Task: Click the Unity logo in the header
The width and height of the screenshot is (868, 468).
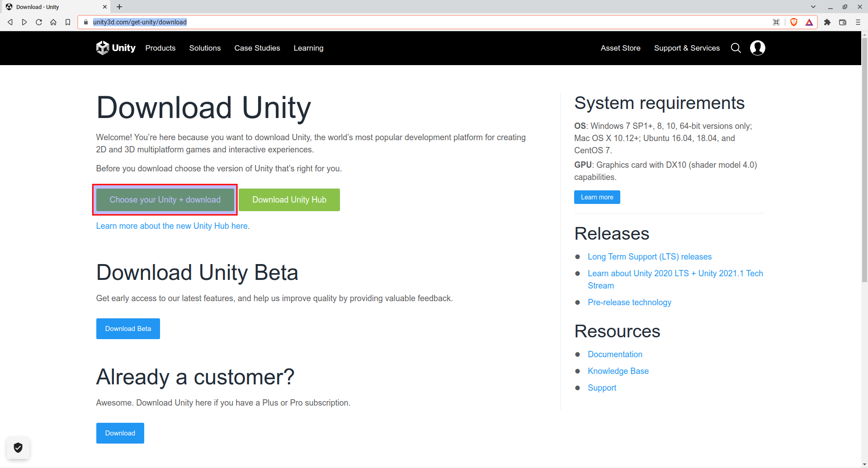Action: click(115, 48)
